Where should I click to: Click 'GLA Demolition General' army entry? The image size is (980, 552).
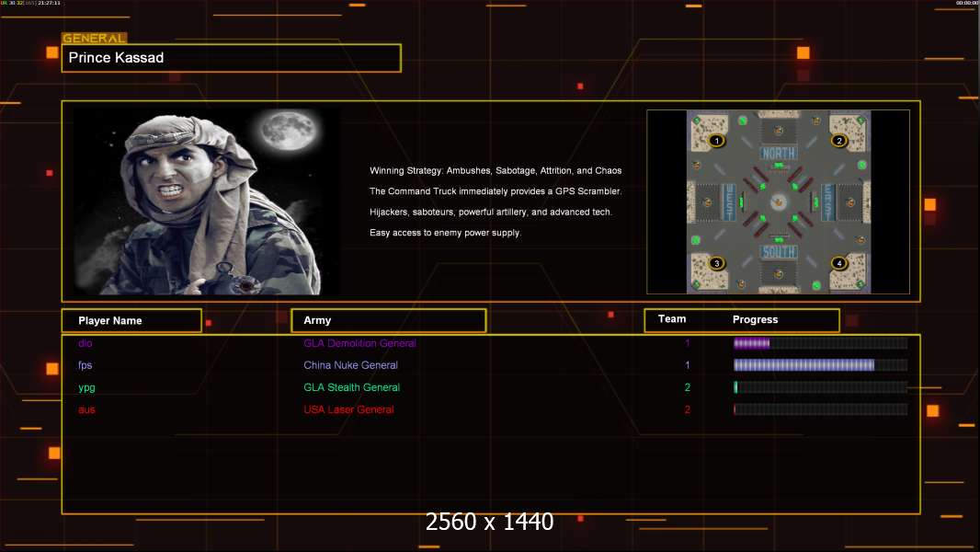359,343
